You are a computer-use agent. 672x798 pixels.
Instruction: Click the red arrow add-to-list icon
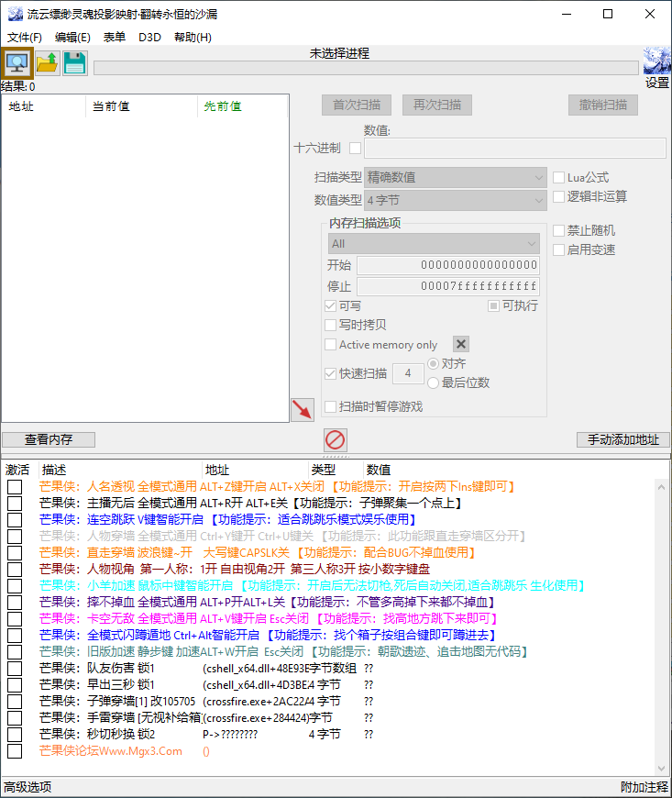pos(303,410)
